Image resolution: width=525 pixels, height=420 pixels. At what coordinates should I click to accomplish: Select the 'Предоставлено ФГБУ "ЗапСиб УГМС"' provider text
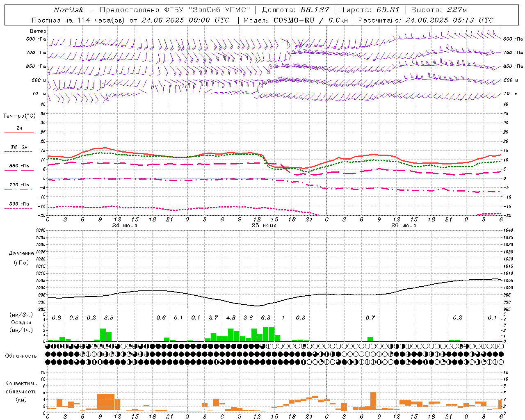(x=175, y=10)
